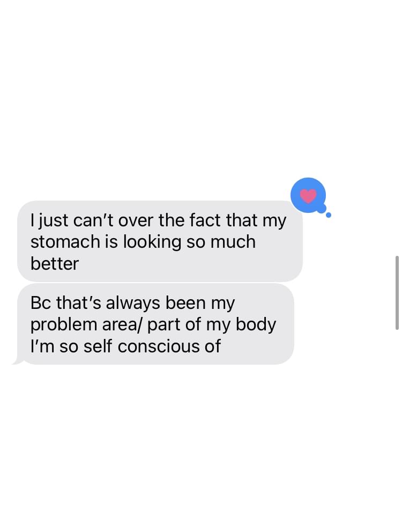The width and height of the screenshot is (402, 532).
Task: Click the word "body" in second message
Action: coord(256,325)
